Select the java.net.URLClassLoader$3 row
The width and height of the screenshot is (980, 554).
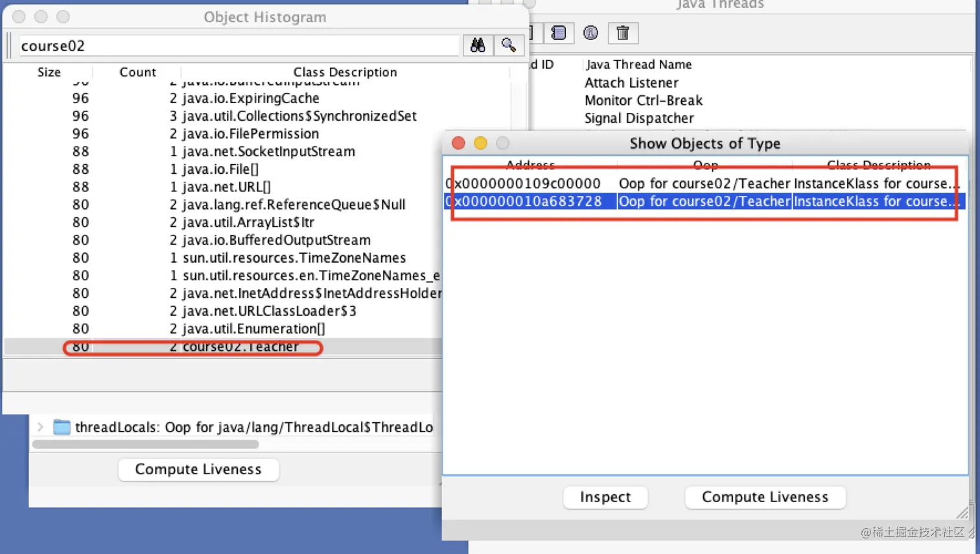click(224, 311)
